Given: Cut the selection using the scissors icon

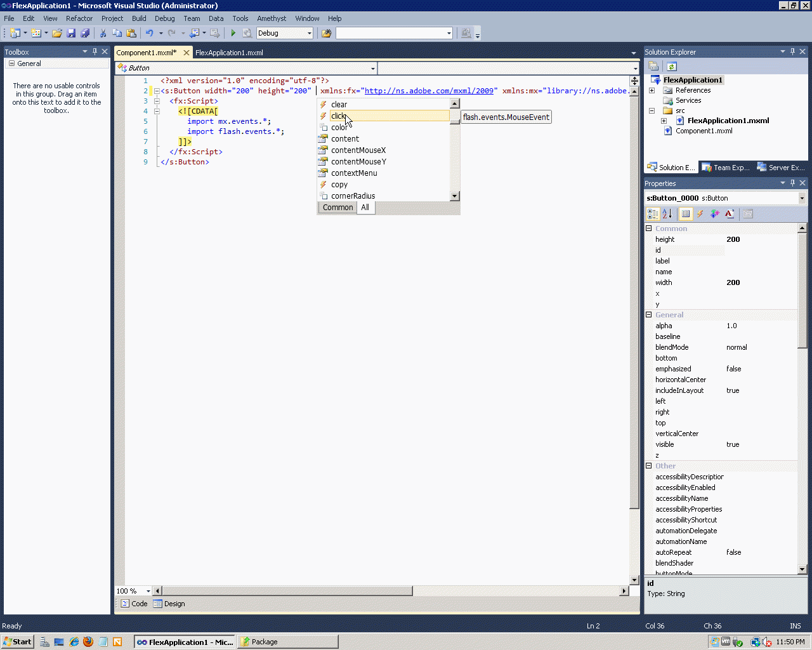Looking at the screenshot, I should point(103,33).
